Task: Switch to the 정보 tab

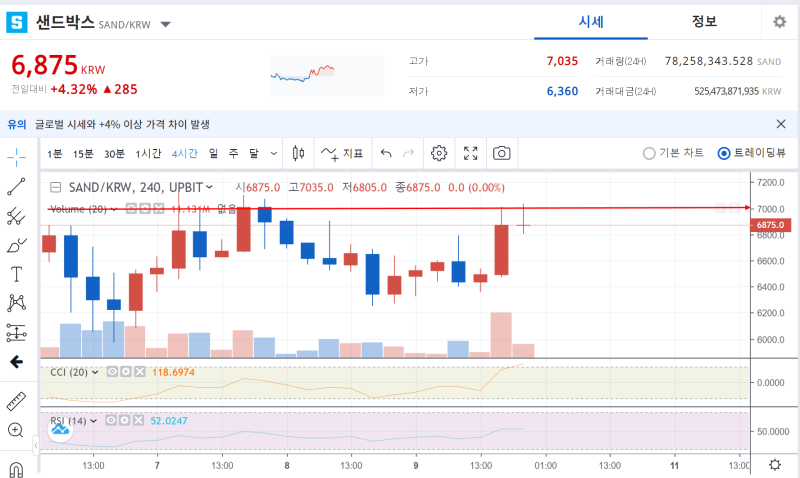Action: [x=704, y=22]
